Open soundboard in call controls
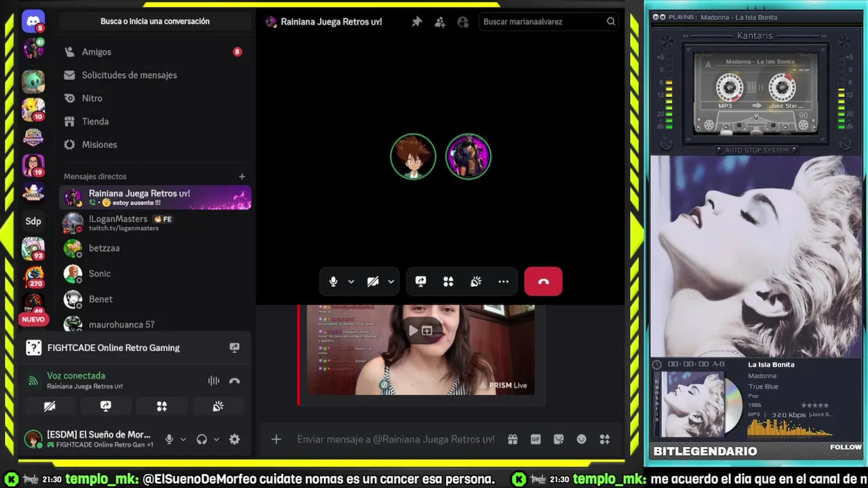This screenshot has width=868, height=488. [476, 281]
